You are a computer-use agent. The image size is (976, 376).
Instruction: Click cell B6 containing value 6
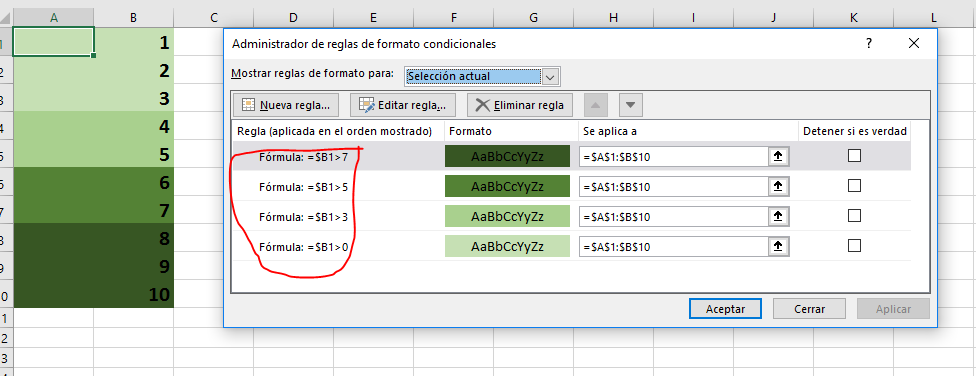[x=134, y=182]
